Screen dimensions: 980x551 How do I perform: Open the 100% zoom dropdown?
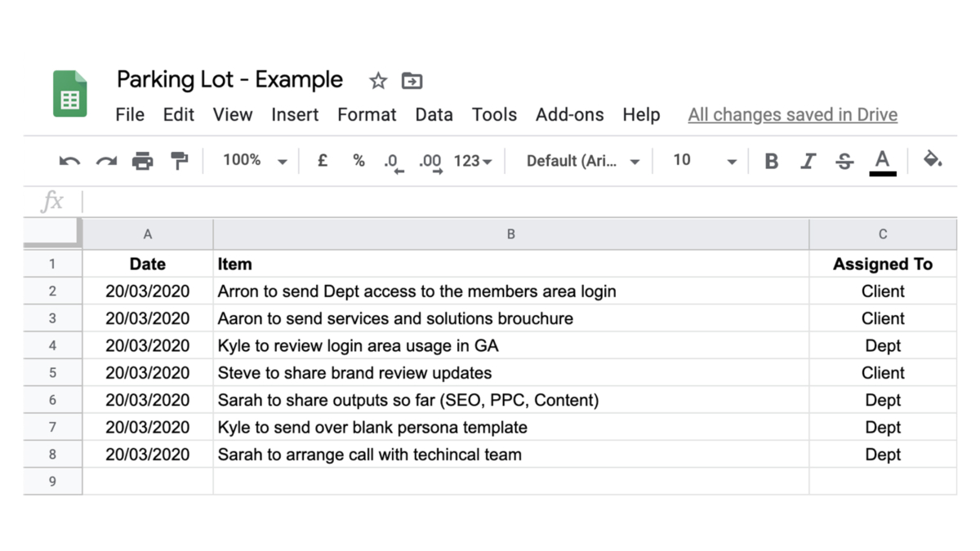click(x=255, y=161)
